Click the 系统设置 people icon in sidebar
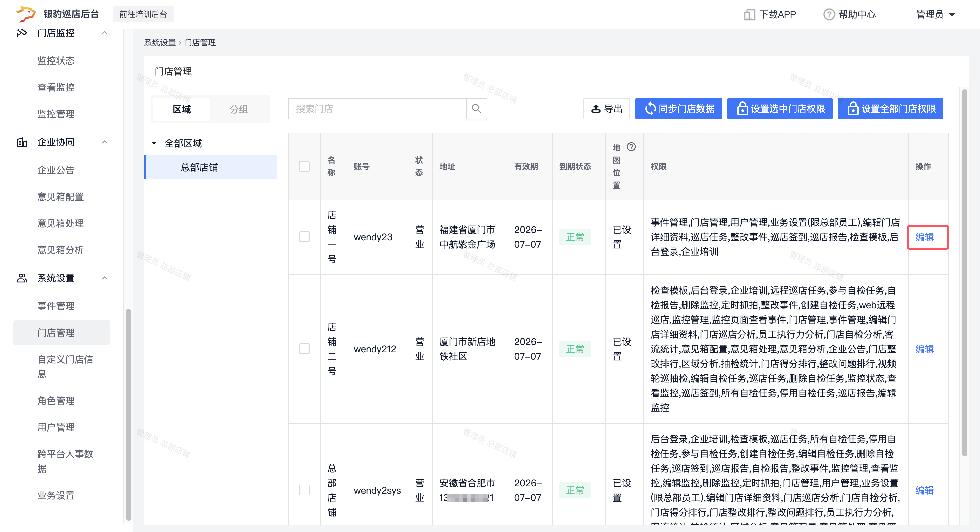Image resolution: width=980 pixels, height=532 pixels. [x=22, y=278]
